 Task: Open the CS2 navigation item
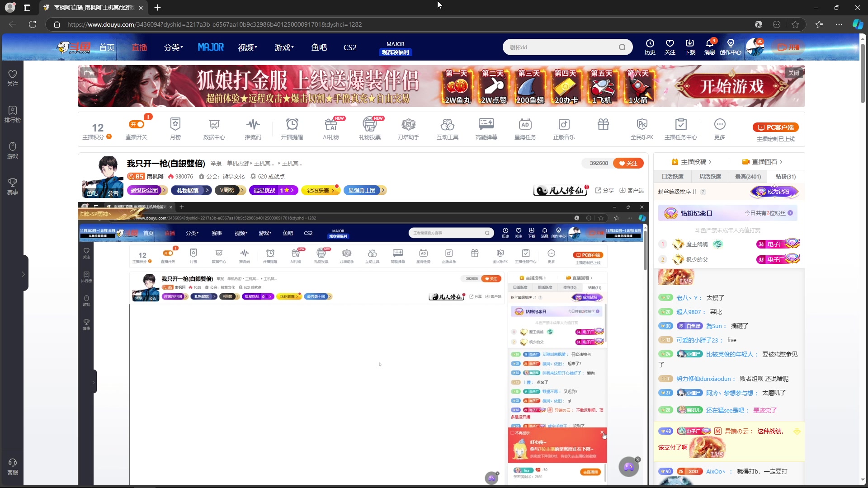[x=350, y=47]
